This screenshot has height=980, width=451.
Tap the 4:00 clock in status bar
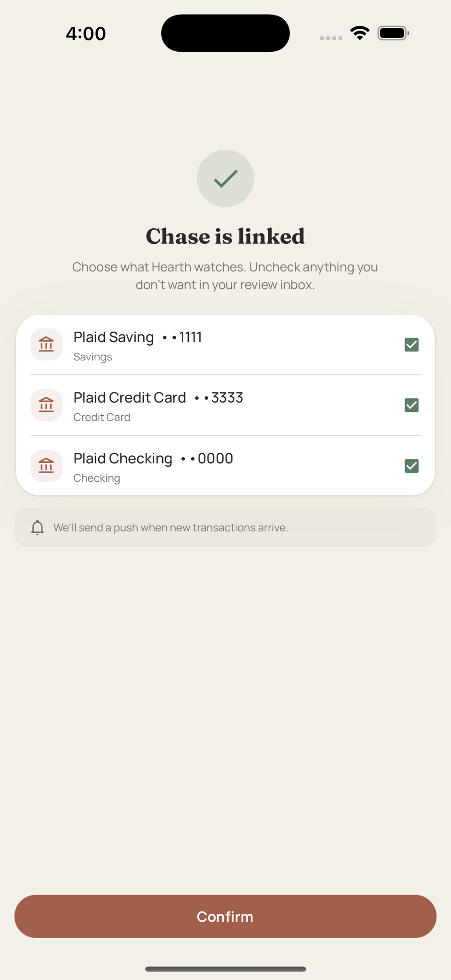coord(86,33)
